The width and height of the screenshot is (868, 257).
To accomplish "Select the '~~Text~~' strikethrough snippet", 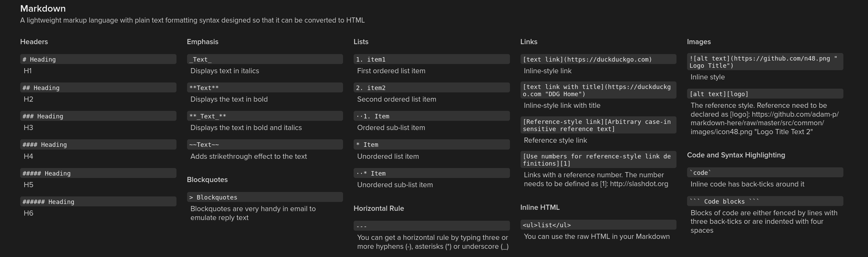I will [265, 144].
